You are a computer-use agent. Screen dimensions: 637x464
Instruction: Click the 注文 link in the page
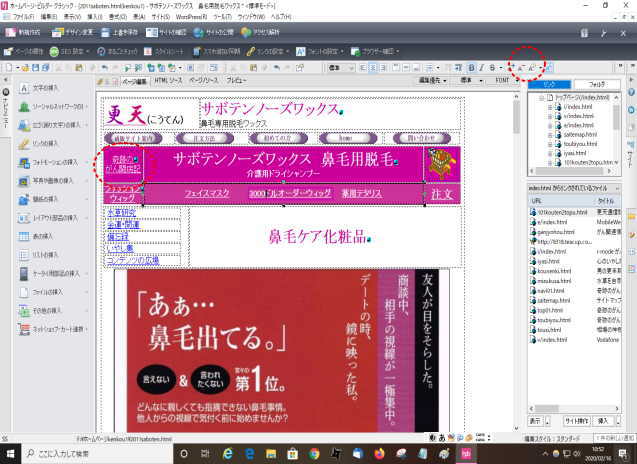coord(442,194)
